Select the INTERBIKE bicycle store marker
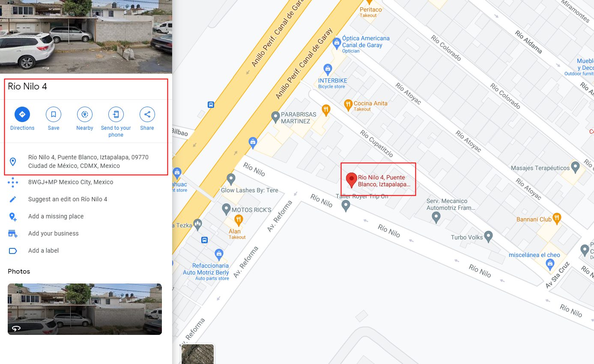This screenshot has height=364, width=594. tap(328, 69)
